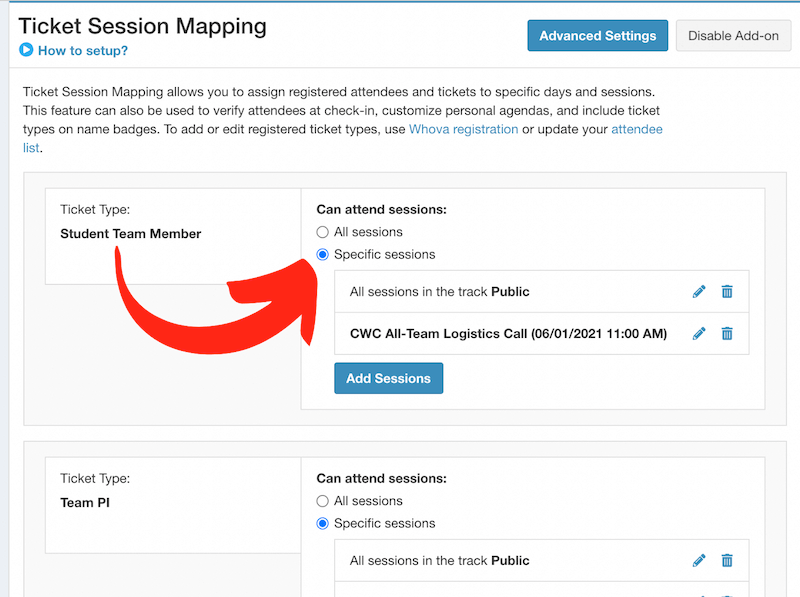Click the Student Team Member ticket type
This screenshot has height=597, width=800.
130,234
